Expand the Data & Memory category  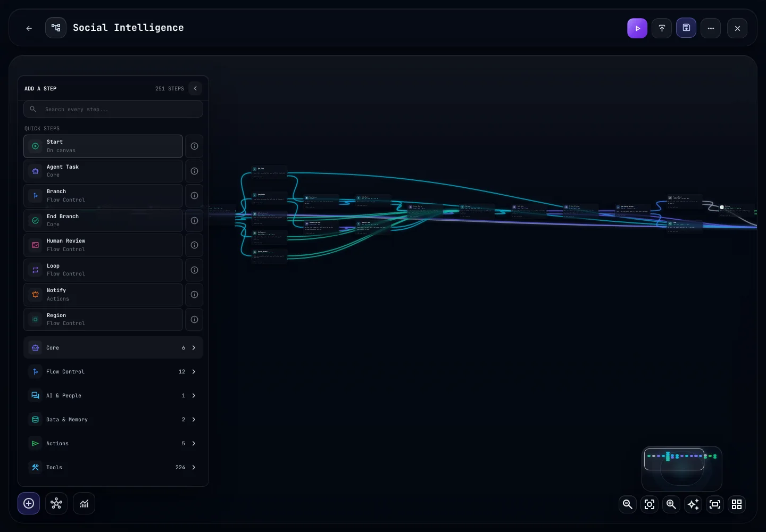(x=113, y=419)
